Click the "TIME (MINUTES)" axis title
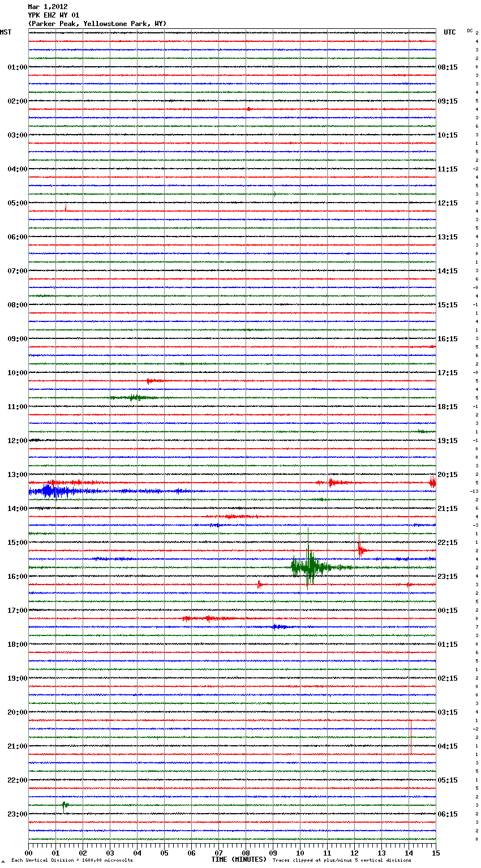The width and height of the screenshot is (481, 868). 239,860
